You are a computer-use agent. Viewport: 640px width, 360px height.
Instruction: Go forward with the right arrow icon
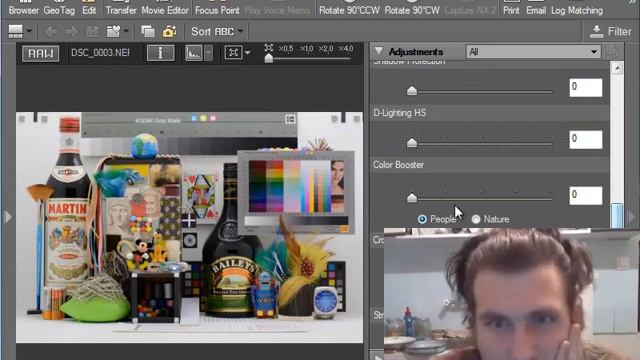coord(71,31)
